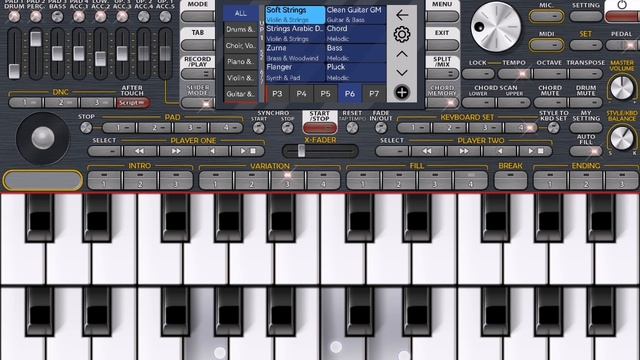The image size is (640, 360).
Task: Select Clean Guitar GM sound
Action: click(x=356, y=15)
